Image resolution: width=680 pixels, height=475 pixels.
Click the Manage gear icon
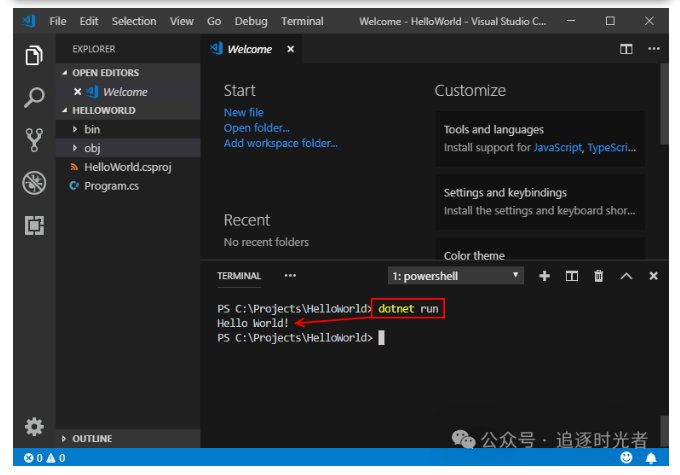click(x=34, y=427)
